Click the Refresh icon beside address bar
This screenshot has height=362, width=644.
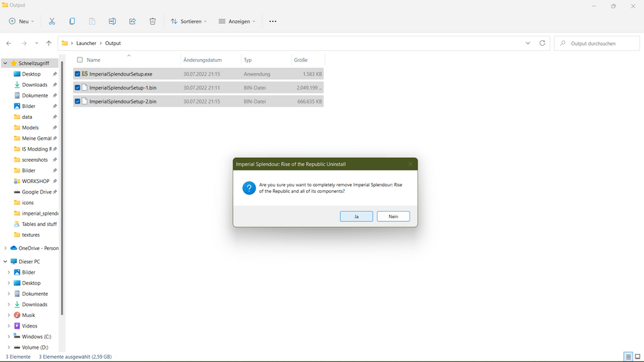pos(542,43)
